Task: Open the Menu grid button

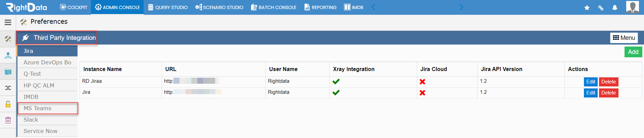Action: pos(624,38)
